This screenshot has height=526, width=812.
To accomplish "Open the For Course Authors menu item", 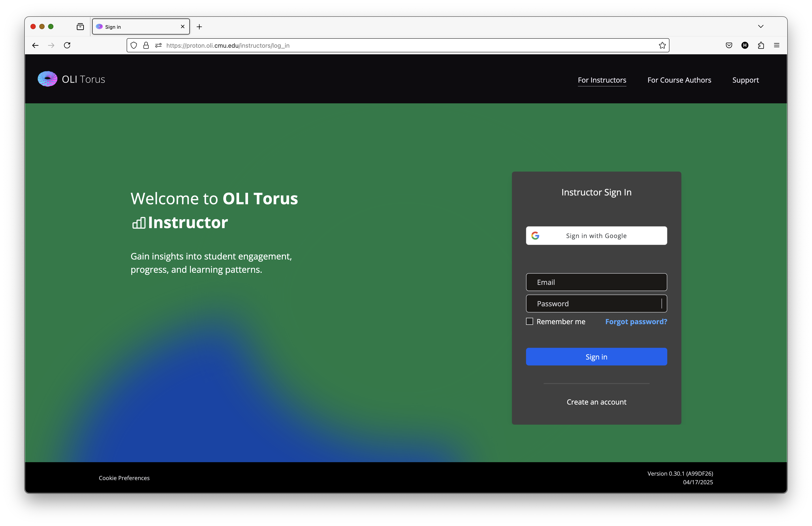I will click(679, 80).
